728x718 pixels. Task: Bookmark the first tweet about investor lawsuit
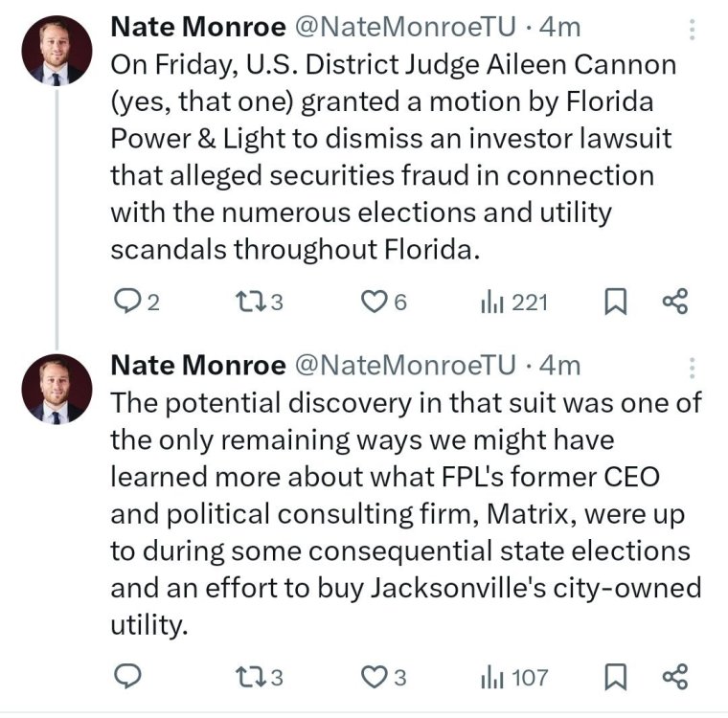[x=616, y=303]
